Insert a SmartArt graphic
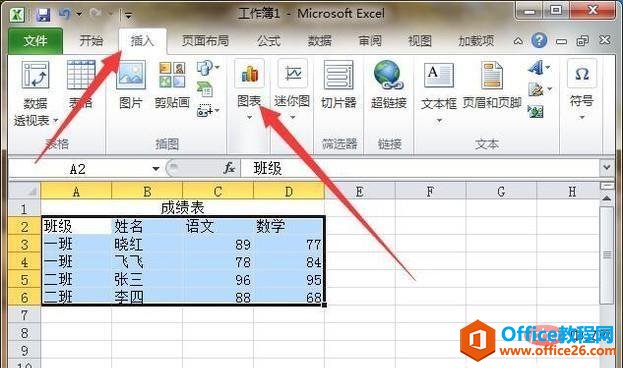 (205, 89)
